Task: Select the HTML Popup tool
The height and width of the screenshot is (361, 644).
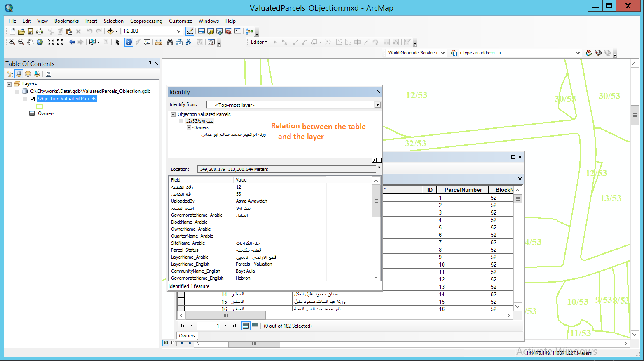Action: (147, 42)
